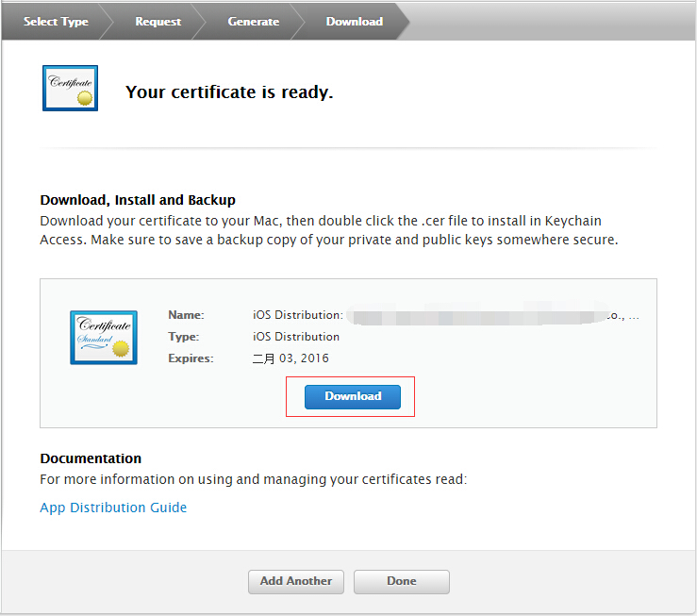Click the 'Name:' label
The height and width of the screenshot is (616, 697).
(186, 315)
